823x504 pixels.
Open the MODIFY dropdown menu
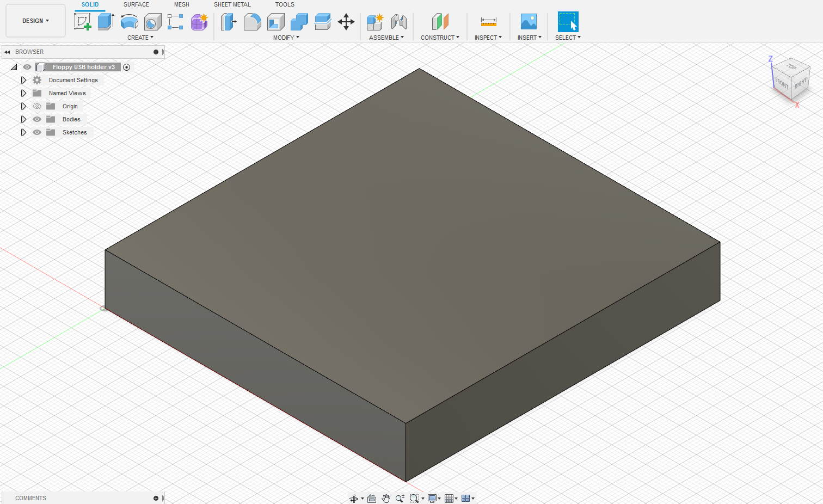[x=286, y=38]
